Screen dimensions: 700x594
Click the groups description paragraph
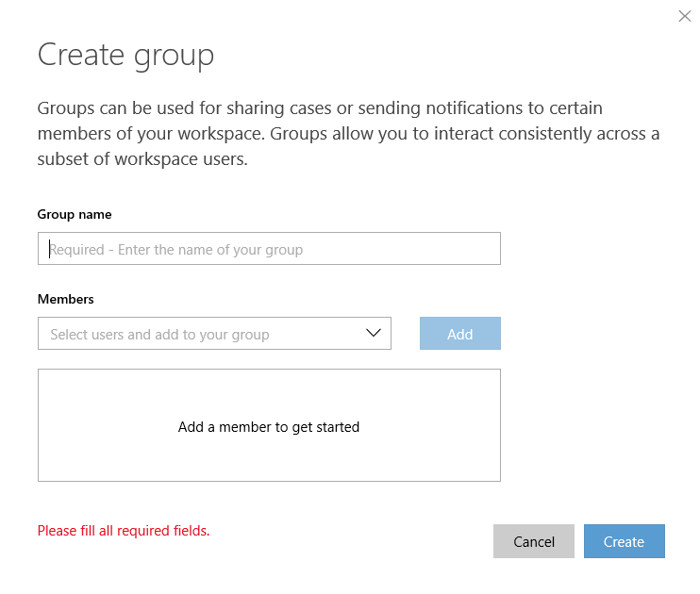[348, 134]
